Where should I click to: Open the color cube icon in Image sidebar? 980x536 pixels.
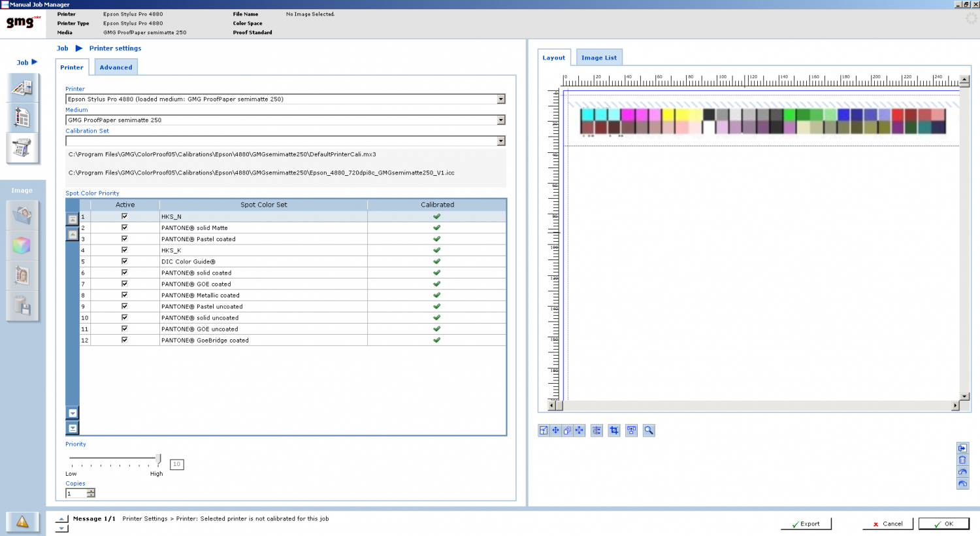pyautogui.click(x=22, y=246)
